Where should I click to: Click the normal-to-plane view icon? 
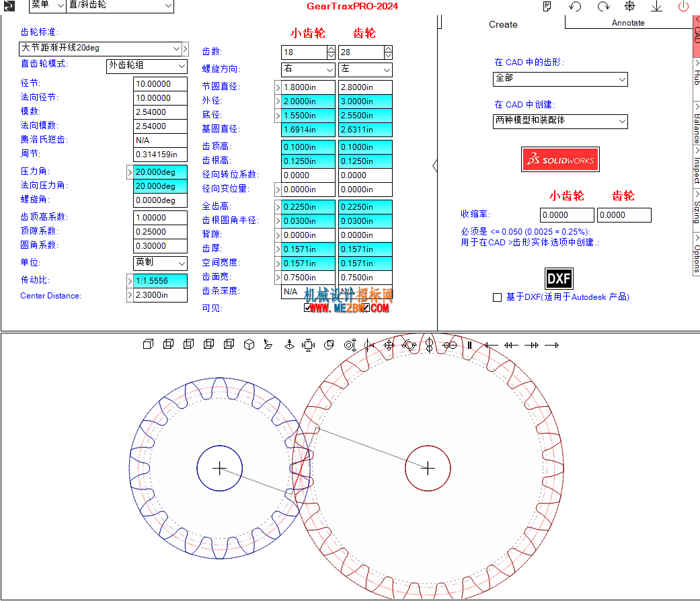click(268, 344)
